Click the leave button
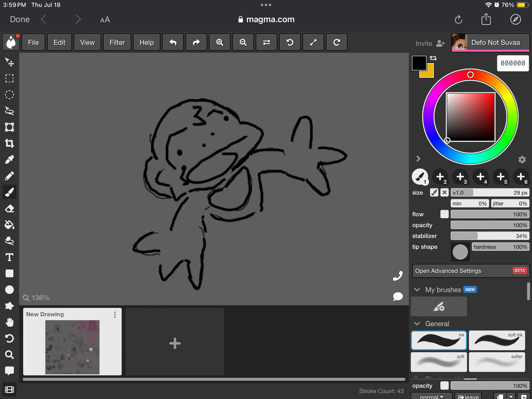Screen dimensions: 532x399 [x=468, y=396]
